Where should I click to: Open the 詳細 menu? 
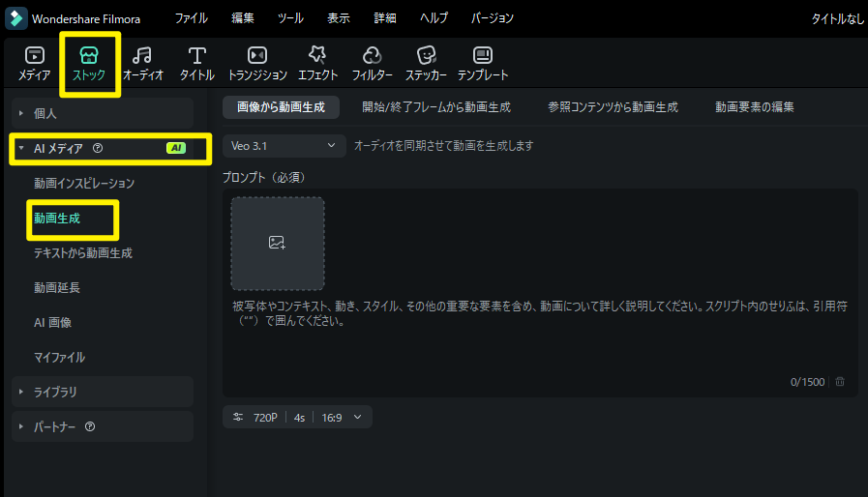tap(385, 18)
